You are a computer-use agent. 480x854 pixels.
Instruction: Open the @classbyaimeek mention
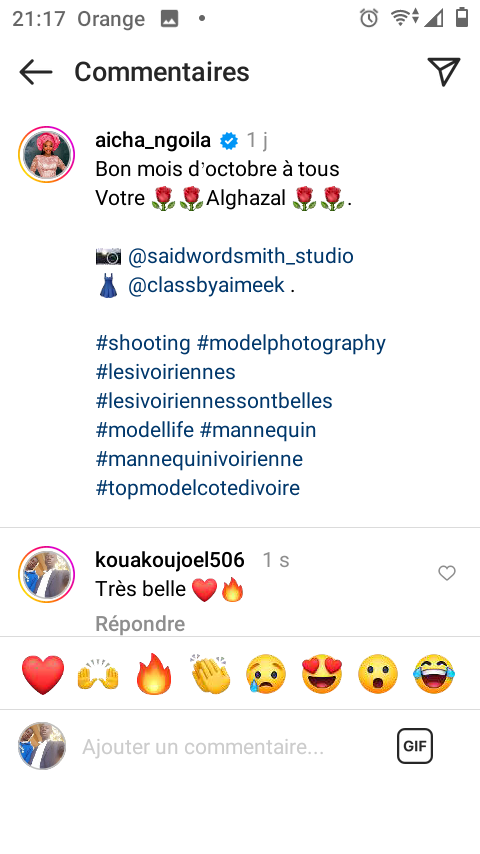point(206,285)
